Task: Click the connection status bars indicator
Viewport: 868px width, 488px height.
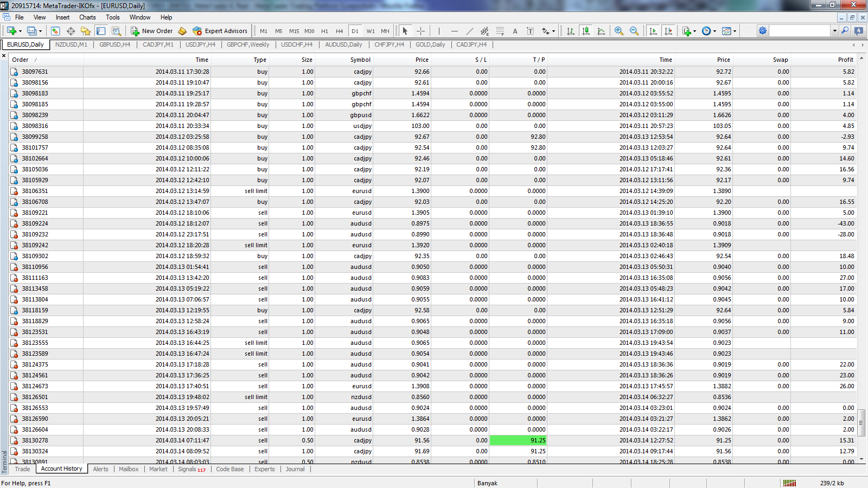Action: tap(790, 483)
